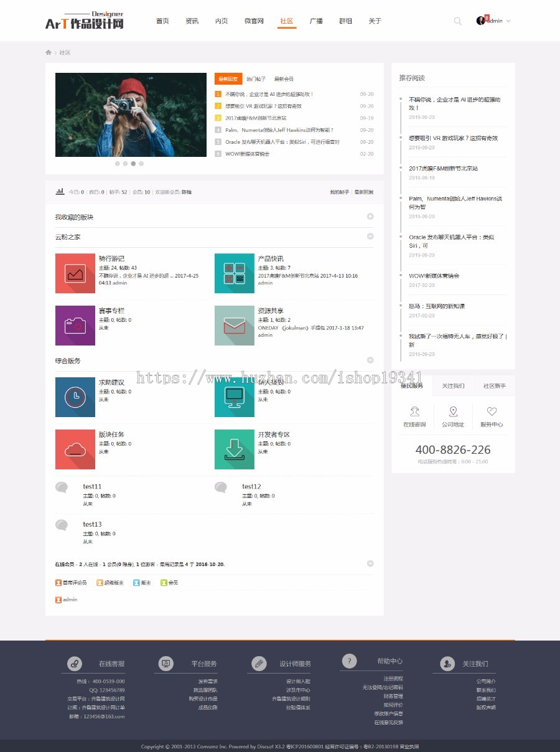Image resolution: width=560 pixels, height=752 pixels.
Task: Collapse the 综合服务 forum section
Action: (x=371, y=360)
